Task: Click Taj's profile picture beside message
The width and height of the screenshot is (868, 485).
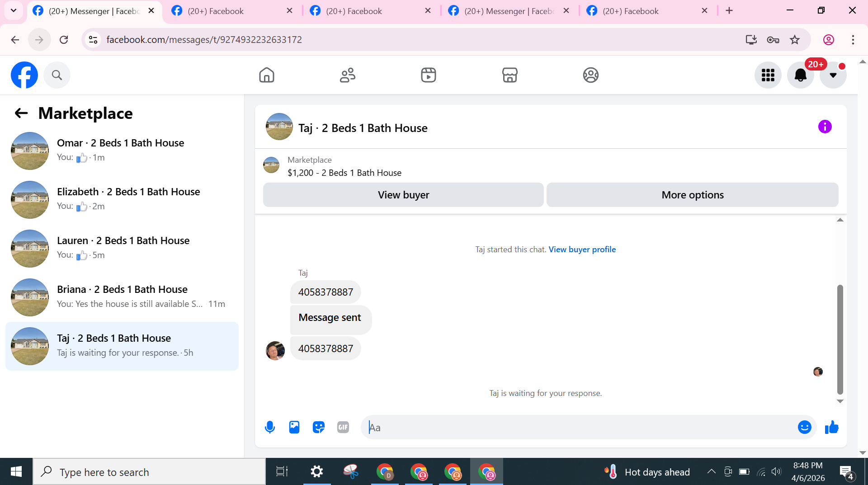Action: click(x=275, y=351)
